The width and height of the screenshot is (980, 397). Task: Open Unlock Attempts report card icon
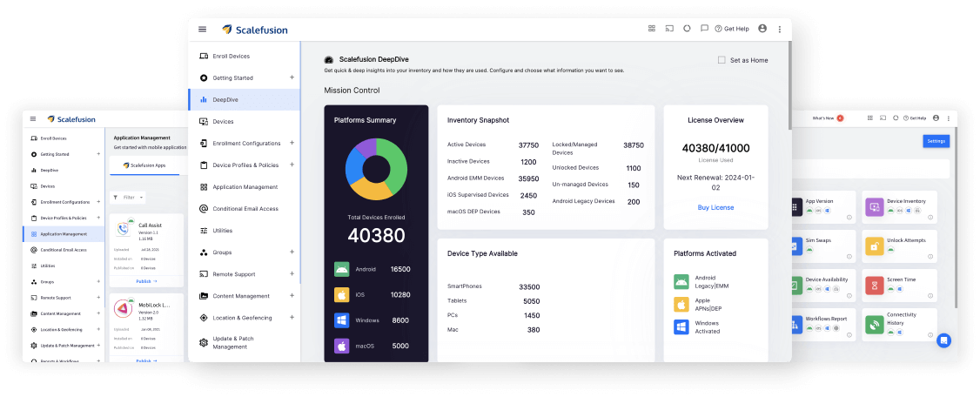875,246
